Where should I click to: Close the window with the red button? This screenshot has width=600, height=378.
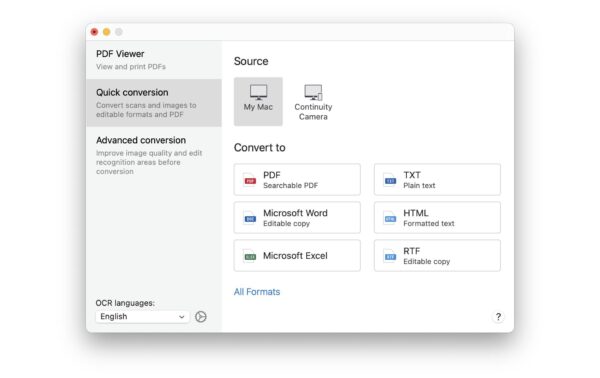click(x=94, y=32)
